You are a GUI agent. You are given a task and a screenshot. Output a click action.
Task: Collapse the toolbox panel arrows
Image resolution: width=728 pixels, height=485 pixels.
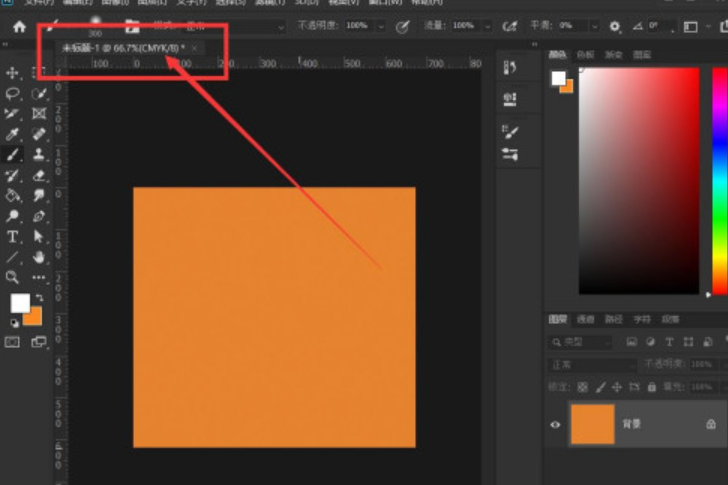(5, 45)
